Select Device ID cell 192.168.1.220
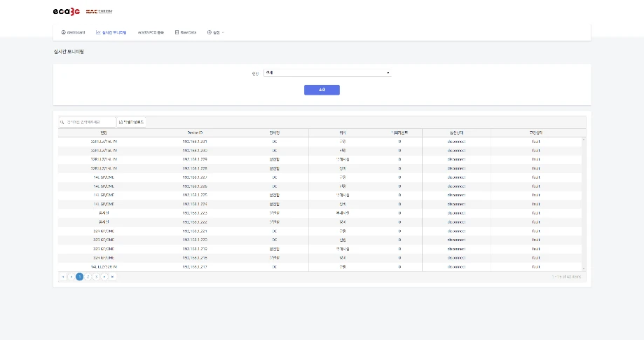 coord(195,240)
